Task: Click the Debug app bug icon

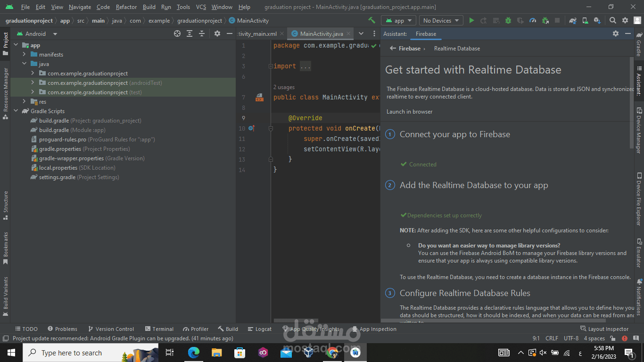Action: (x=508, y=21)
